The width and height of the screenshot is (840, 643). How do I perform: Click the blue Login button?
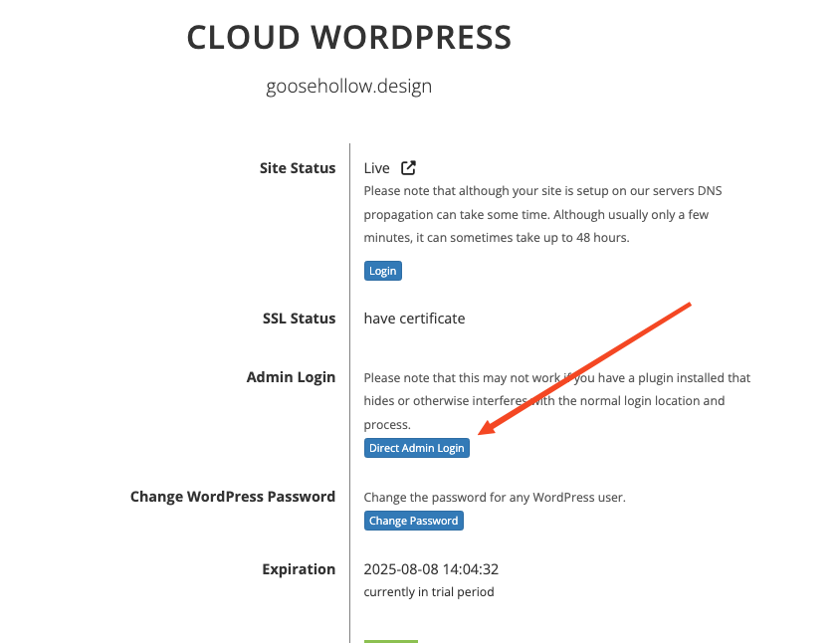[x=382, y=271]
